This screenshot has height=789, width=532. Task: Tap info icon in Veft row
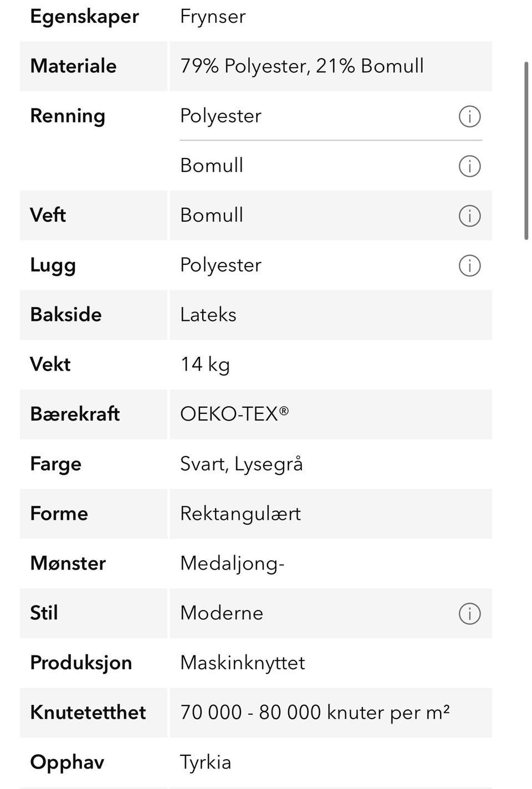[469, 216]
